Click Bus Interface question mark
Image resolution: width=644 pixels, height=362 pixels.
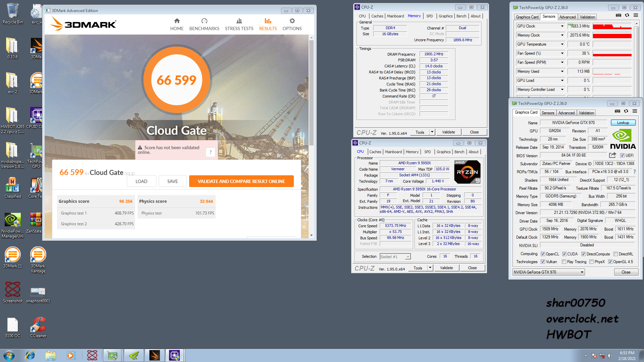pyautogui.click(x=635, y=172)
